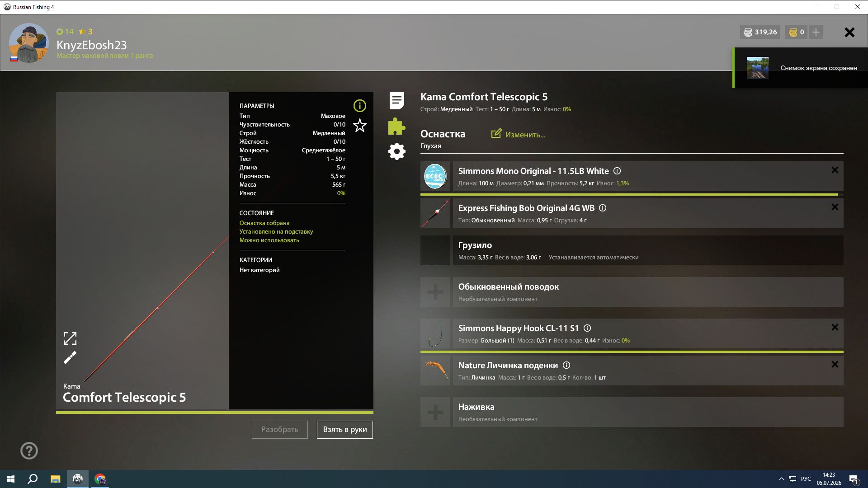Image resolution: width=868 pixels, height=488 pixels.
Task: Open notification center in tray
Action: point(854,479)
